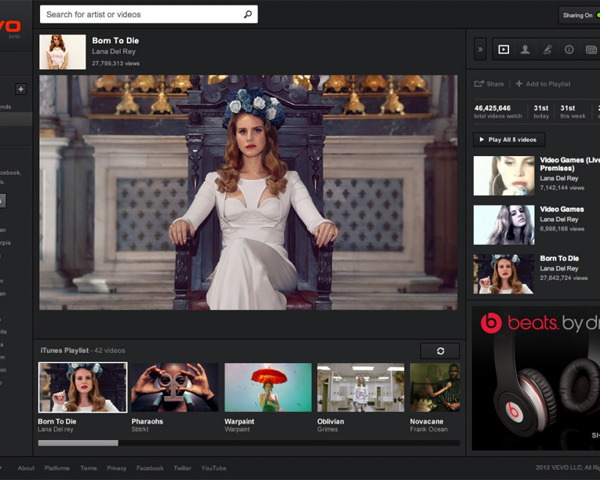Open the microphone lyrics tab icon
This screenshot has height=480, width=600.
[547, 49]
